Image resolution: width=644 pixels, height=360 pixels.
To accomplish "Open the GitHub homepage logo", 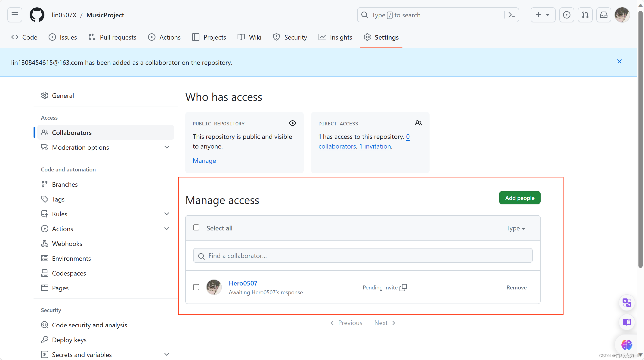I will [x=37, y=15].
